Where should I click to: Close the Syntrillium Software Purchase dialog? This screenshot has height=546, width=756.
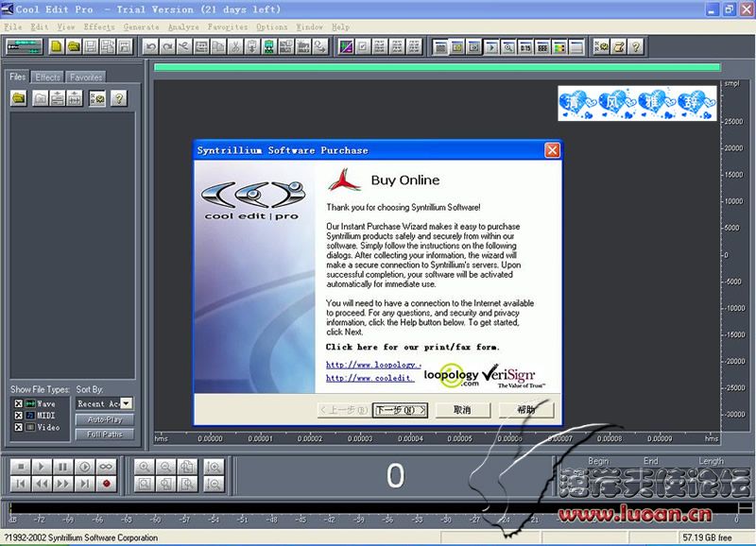click(552, 150)
